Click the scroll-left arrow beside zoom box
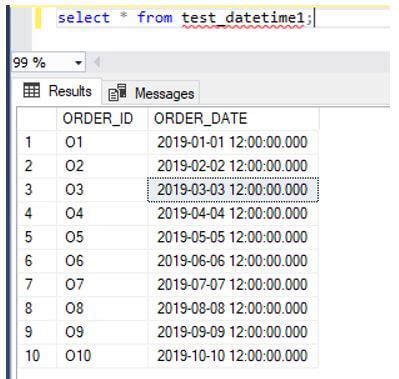The width and height of the screenshot is (399, 379). pos(97,62)
